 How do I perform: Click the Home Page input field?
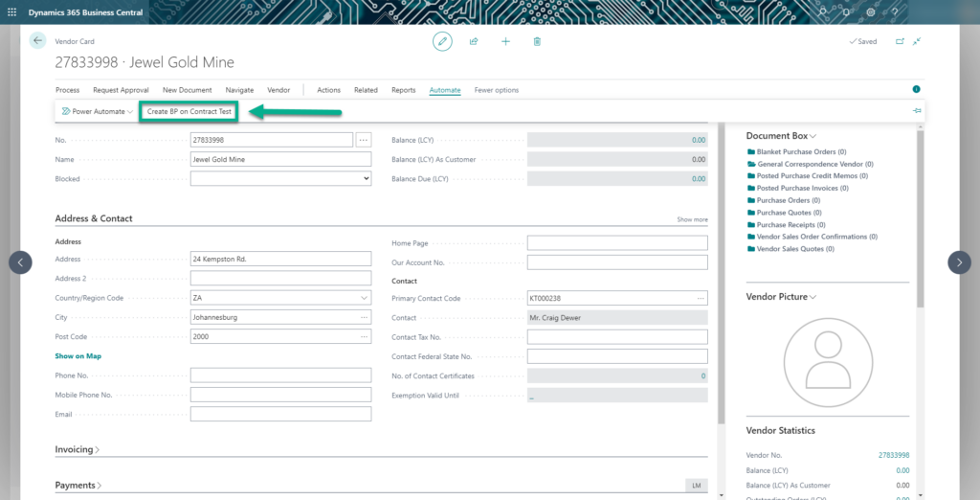(x=617, y=242)
